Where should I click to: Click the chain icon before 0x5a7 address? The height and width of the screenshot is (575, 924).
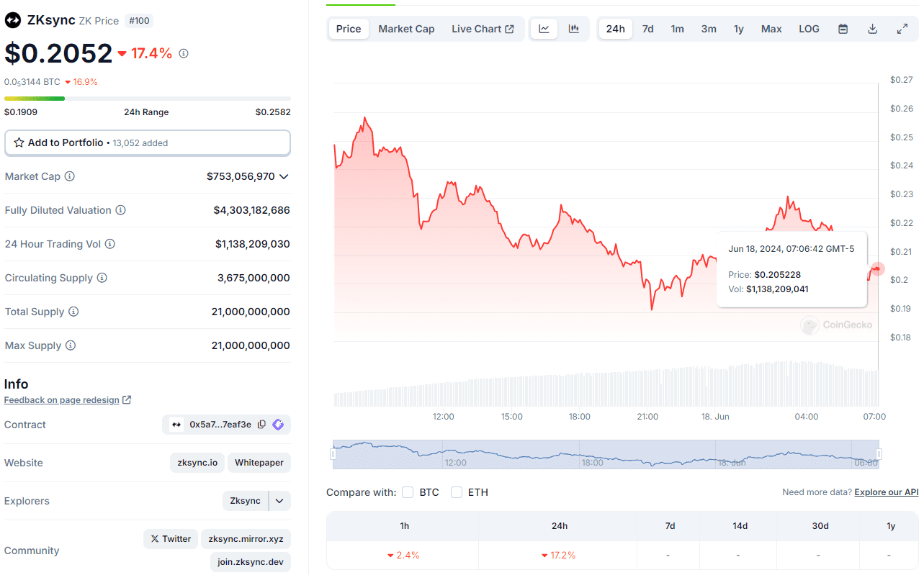[176, 425]
